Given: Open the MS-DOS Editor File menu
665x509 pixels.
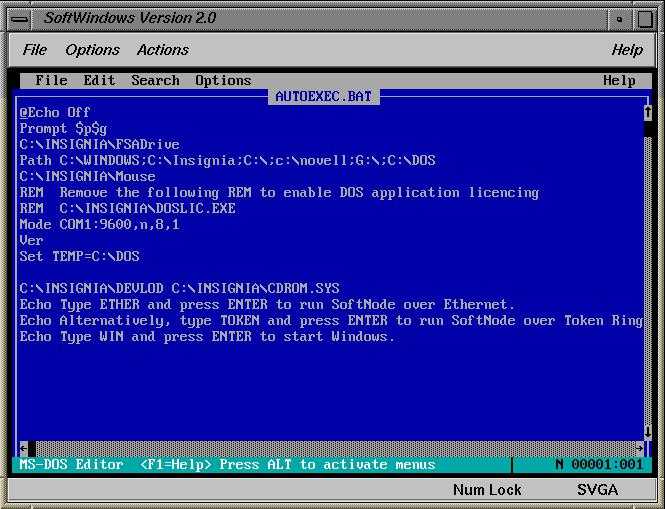Looking at the screenshot, I should tap(51, 81).
